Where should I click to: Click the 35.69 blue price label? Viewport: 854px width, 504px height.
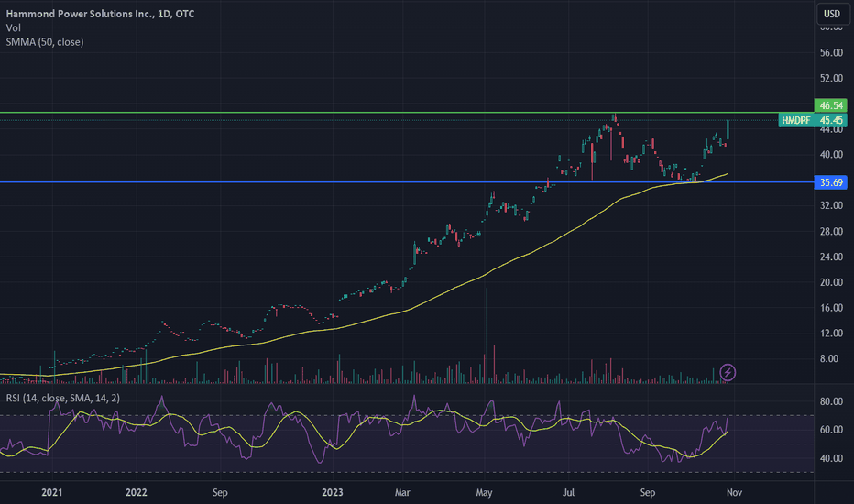tap(830, 182)
